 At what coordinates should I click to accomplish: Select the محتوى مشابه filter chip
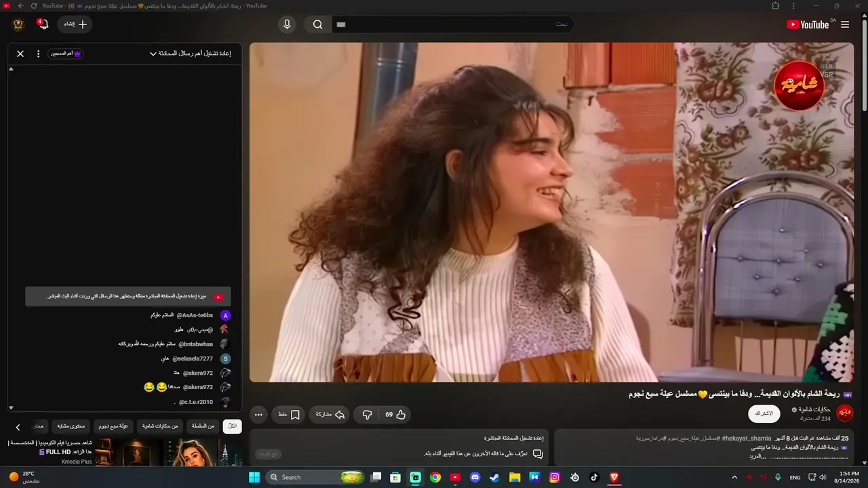71,426
